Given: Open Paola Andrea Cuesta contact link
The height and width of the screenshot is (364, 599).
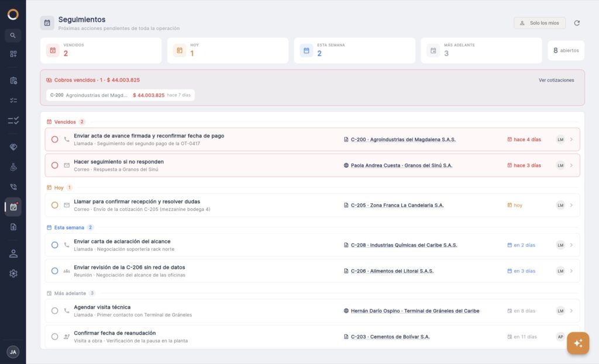Looking at the screenshot, I should coord(401,165).
